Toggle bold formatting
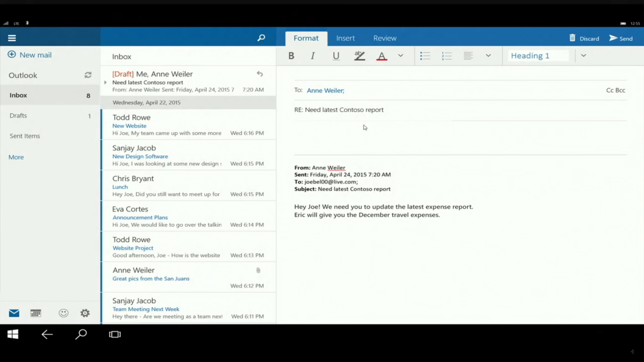Image resolution: width=644 pixels, height=362 pixels. 291,56
